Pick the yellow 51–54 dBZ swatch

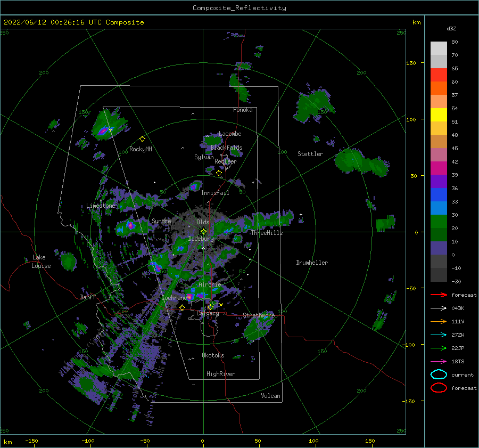pos(439,115)
